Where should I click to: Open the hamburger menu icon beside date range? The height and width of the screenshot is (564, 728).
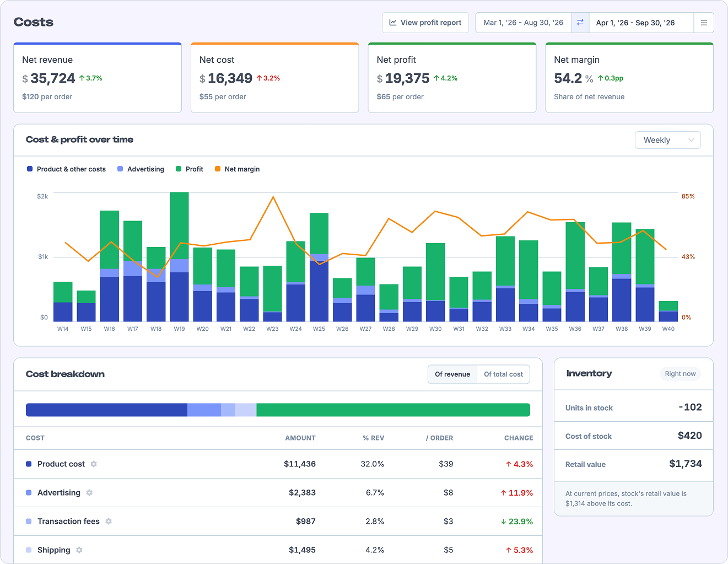pyautogui.click(x=704, y=23)
